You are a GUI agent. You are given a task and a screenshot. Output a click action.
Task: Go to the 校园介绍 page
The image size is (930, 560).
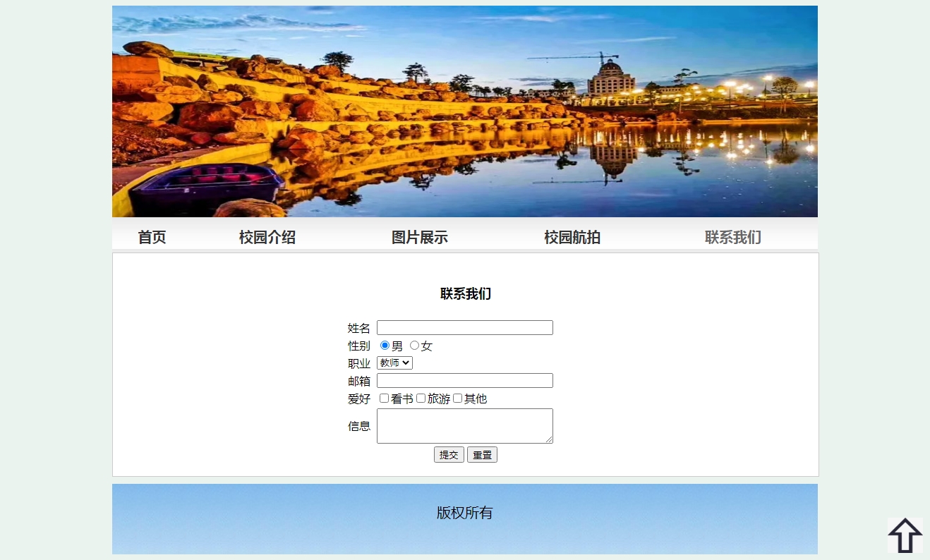coord(267,238)
